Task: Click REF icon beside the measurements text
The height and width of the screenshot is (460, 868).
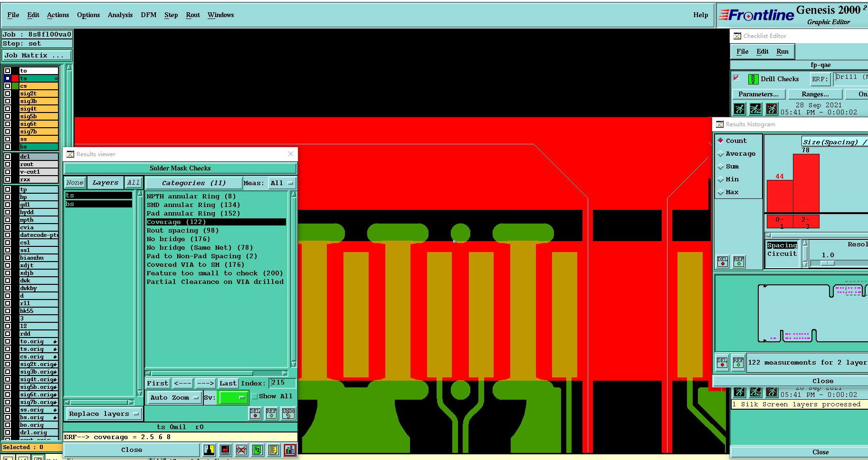Action: click(738, 363)
